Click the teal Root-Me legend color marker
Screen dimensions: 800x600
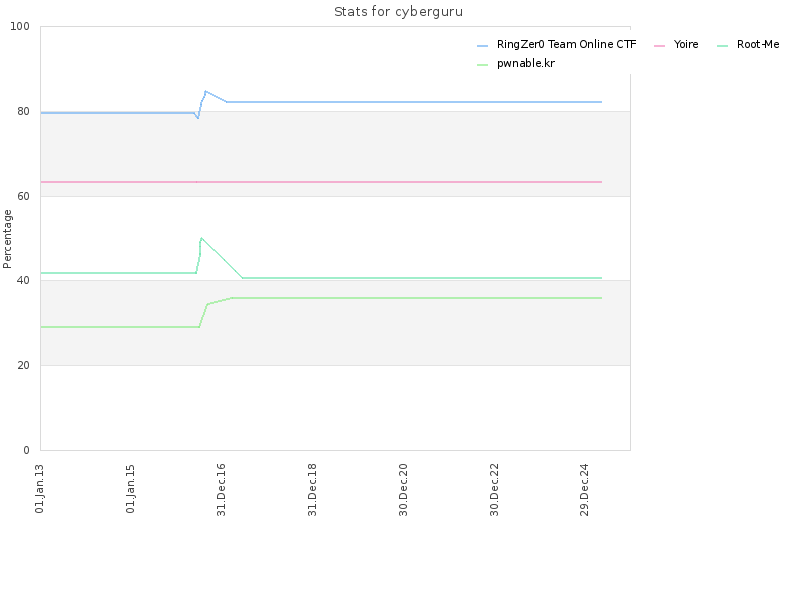click(722, 46)
